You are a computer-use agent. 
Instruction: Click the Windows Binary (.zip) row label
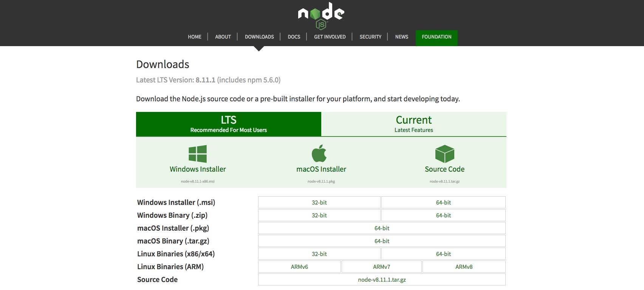click(x=172, y=215)
